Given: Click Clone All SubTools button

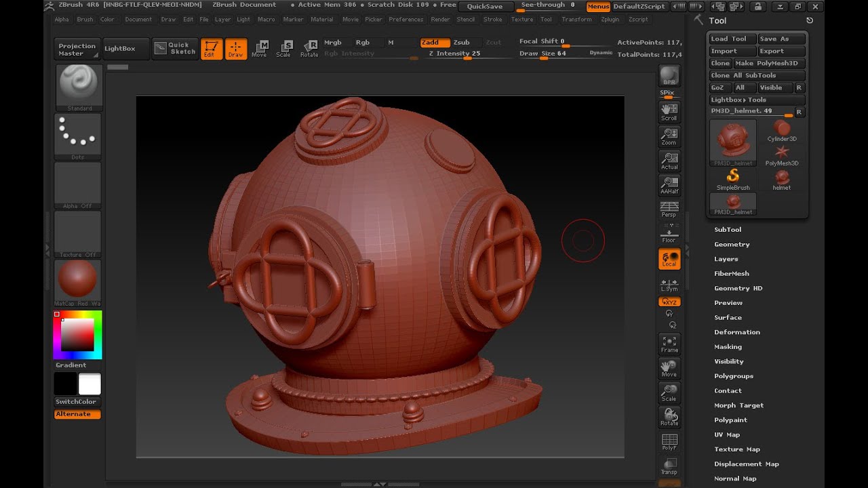Looking at the screenshot, I should [x=757, y=75].
